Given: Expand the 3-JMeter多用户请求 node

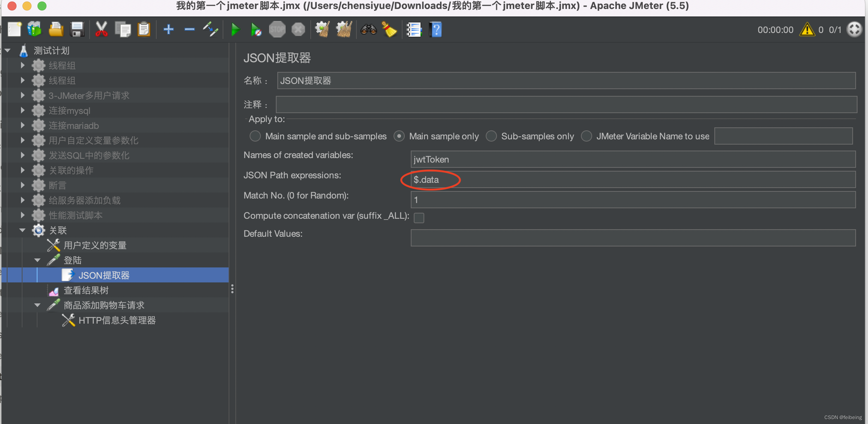Looking at the screenshot, I should 22,95.
